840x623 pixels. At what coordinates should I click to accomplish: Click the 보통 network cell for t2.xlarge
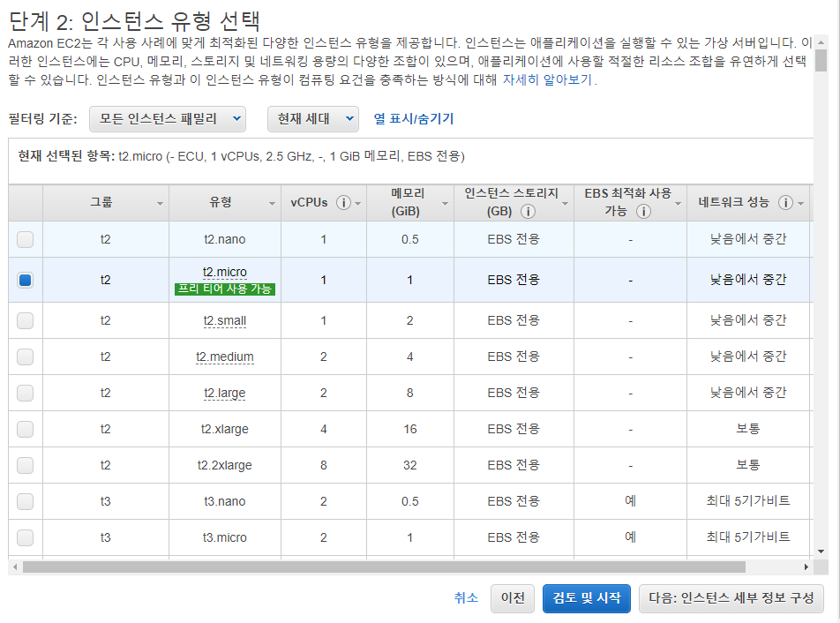[748, 429]
